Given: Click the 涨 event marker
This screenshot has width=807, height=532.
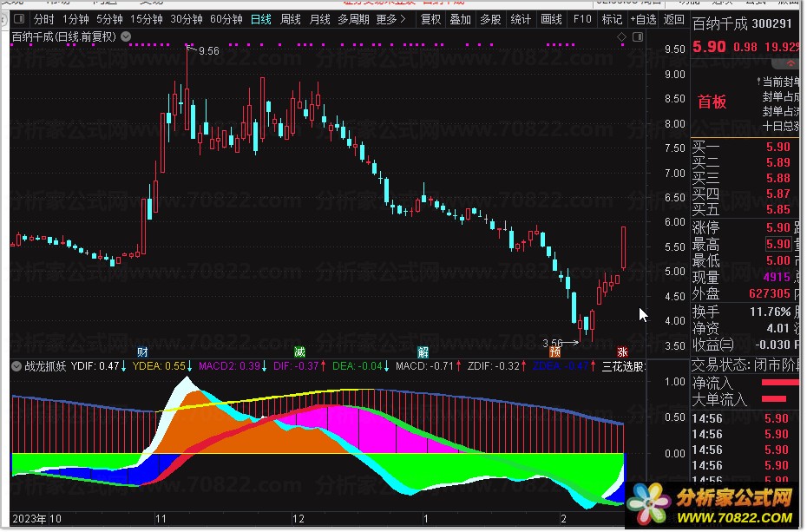Looking at the screenshot, I should point(622,352).
